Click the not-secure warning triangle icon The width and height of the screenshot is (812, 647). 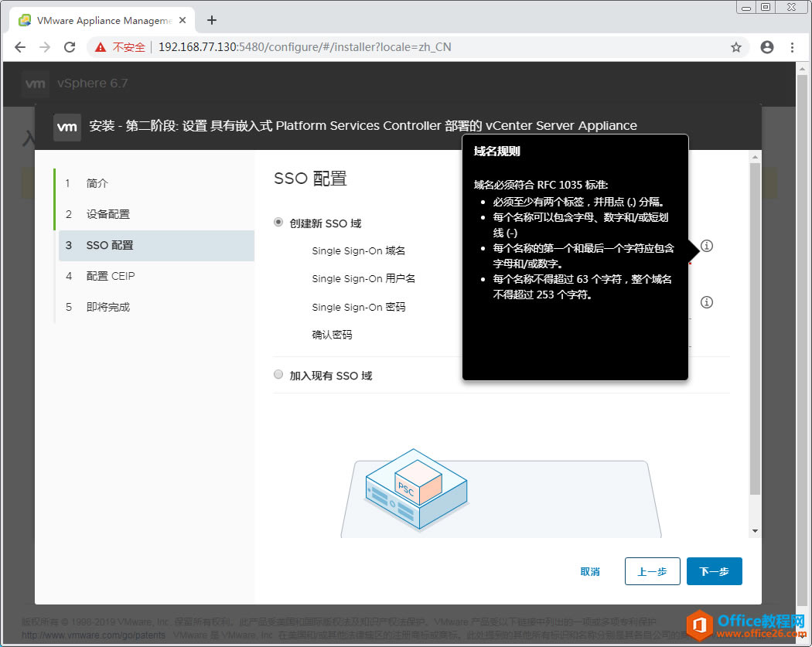point(101,47)
